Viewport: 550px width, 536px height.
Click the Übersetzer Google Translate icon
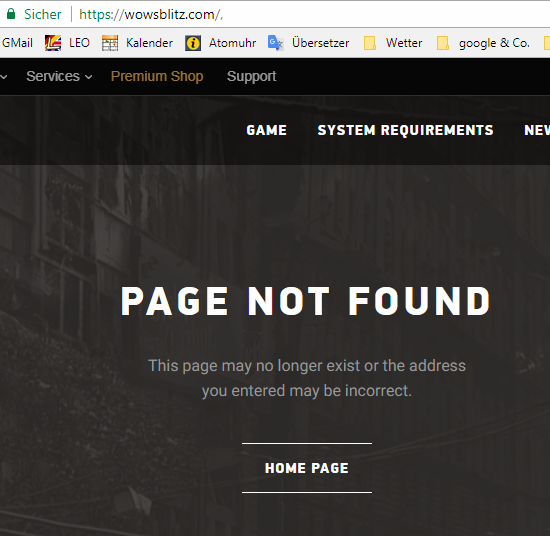tap(276, 43)
